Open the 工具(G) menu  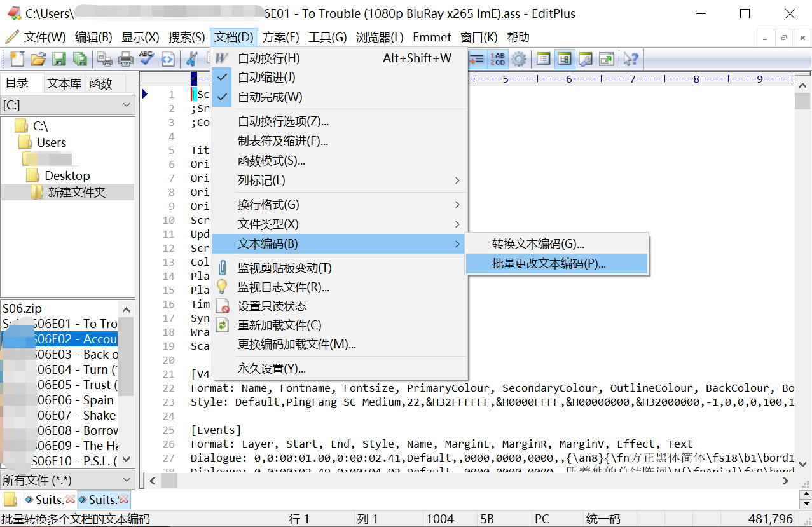click(327, 38)
